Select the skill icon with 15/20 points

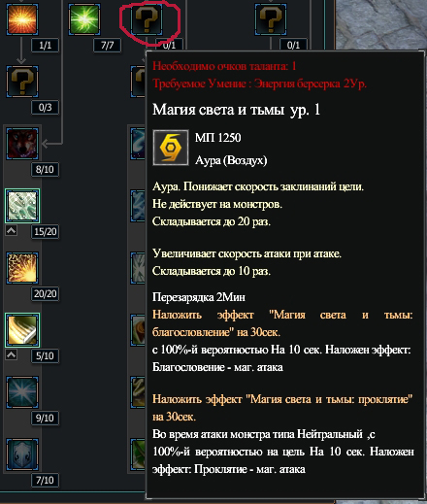tap(22, 206)
